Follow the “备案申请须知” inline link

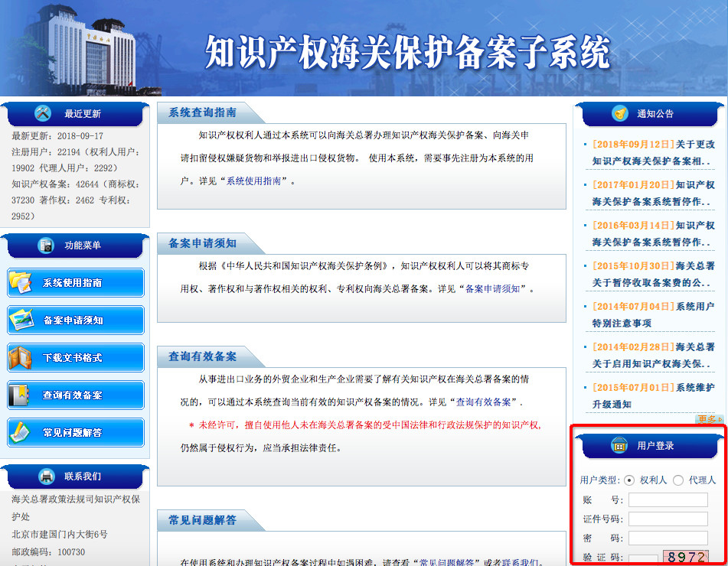(492, 289)
